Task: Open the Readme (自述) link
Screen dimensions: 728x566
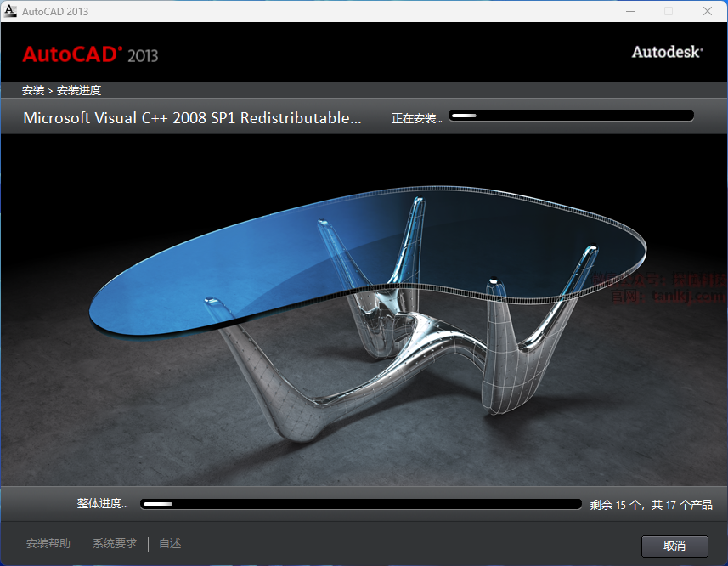Action: 170,543
